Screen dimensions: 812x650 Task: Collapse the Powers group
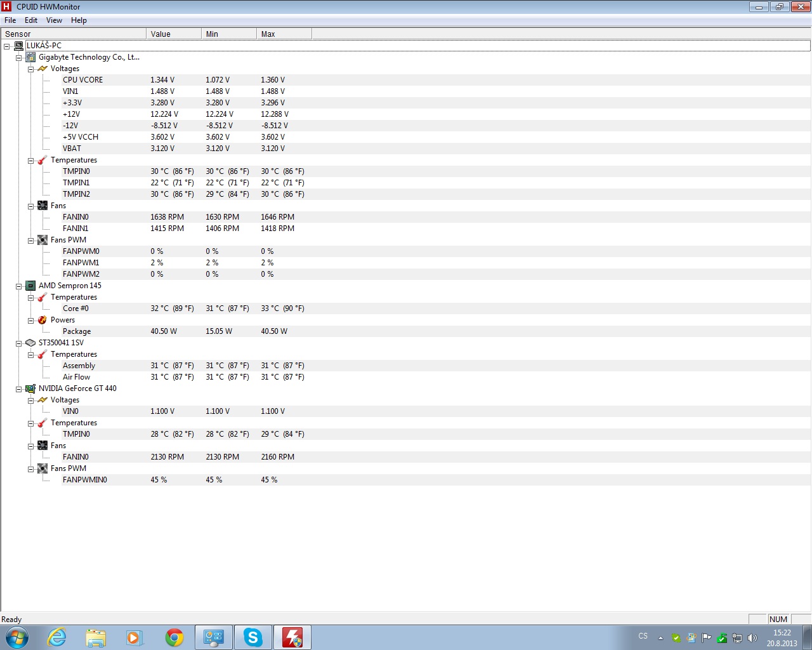(x=30, y=321)
